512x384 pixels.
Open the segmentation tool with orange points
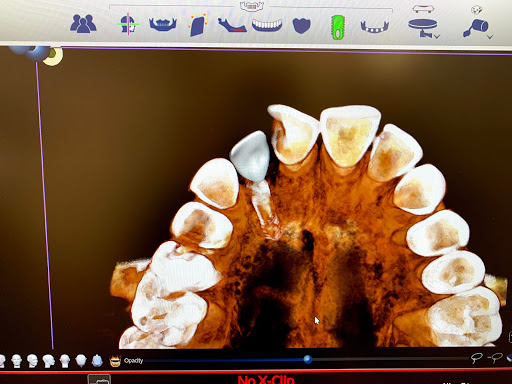pos(198,25)
